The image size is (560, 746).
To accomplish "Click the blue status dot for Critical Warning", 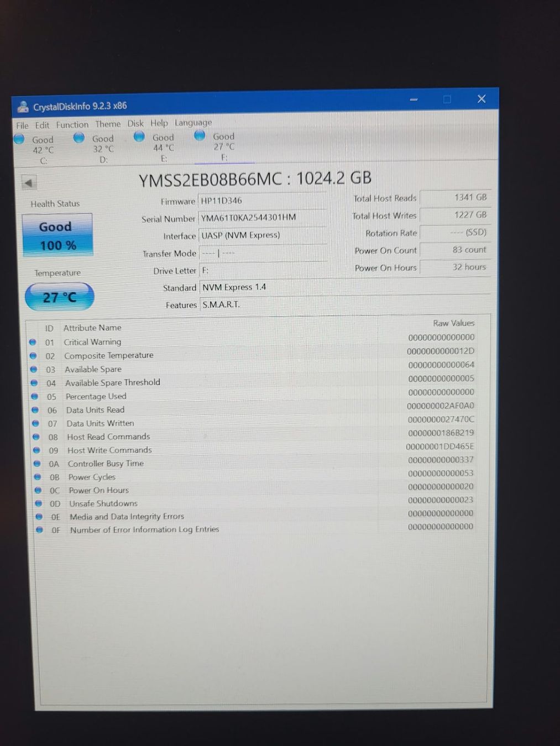I will click(33, 342).
